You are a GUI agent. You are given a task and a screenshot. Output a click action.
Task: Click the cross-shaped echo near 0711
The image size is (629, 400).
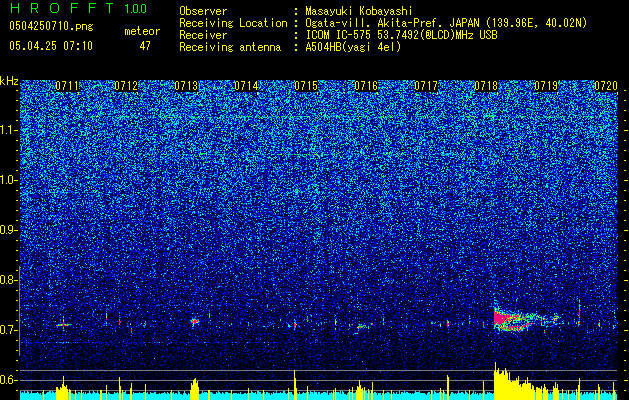tap(63, 324)
